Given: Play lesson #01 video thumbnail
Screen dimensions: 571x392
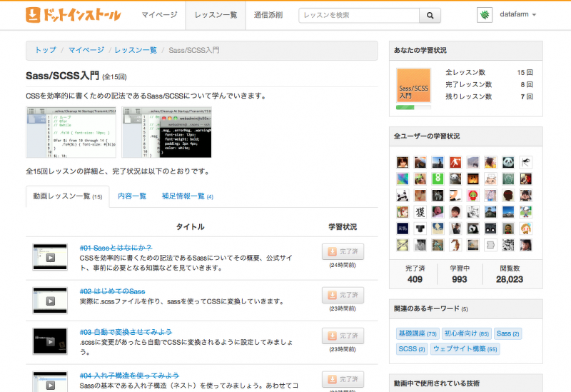Looking at the screenshot, I should click(50, 257).
